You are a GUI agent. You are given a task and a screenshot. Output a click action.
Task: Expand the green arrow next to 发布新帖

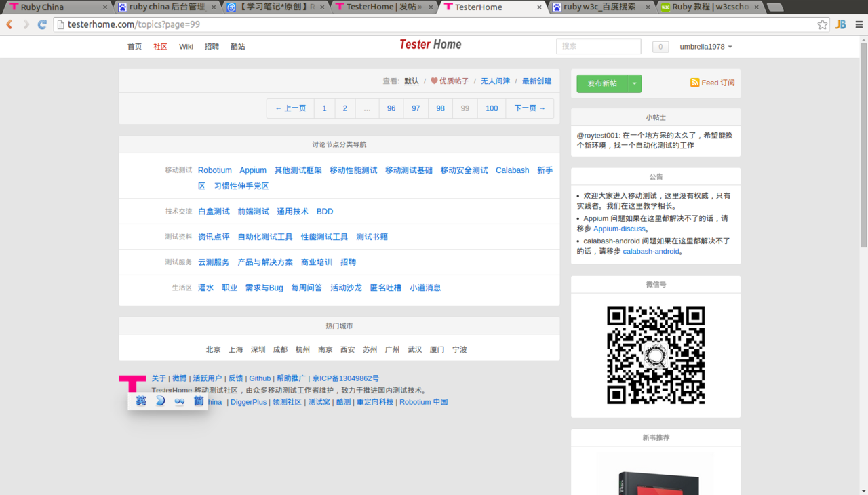(x=634, y=83)
